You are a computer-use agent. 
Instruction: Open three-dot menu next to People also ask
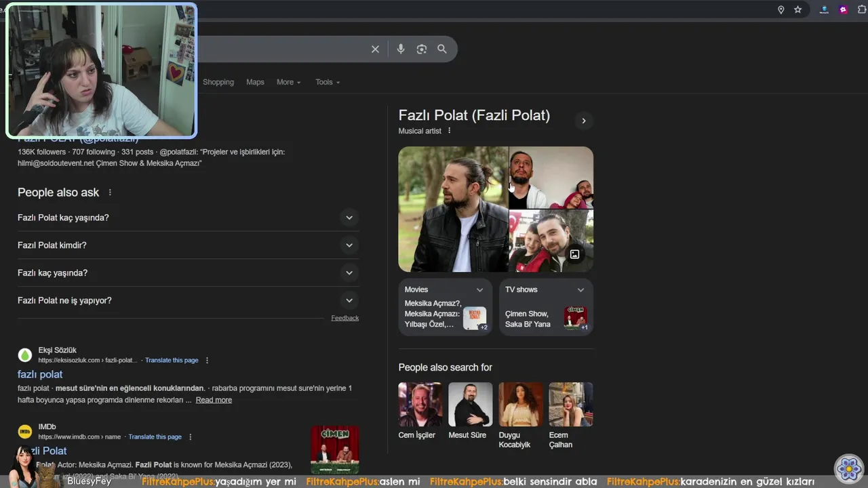click(x=110, y=192)
